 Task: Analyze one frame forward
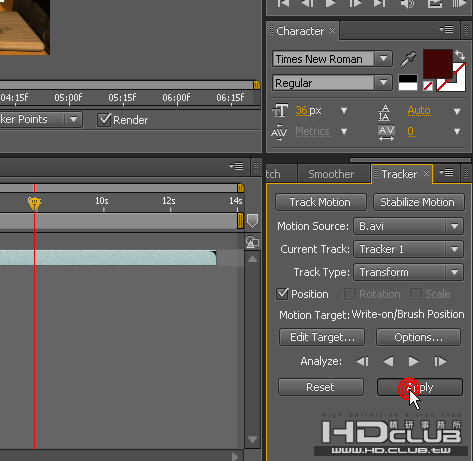pos(440,361)
